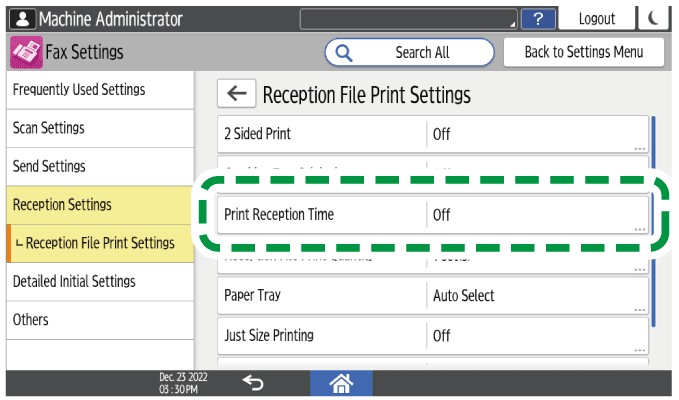Open the message dropdown box at top
The height and width of the screenshot is (400, 679).
click(409, 19)
